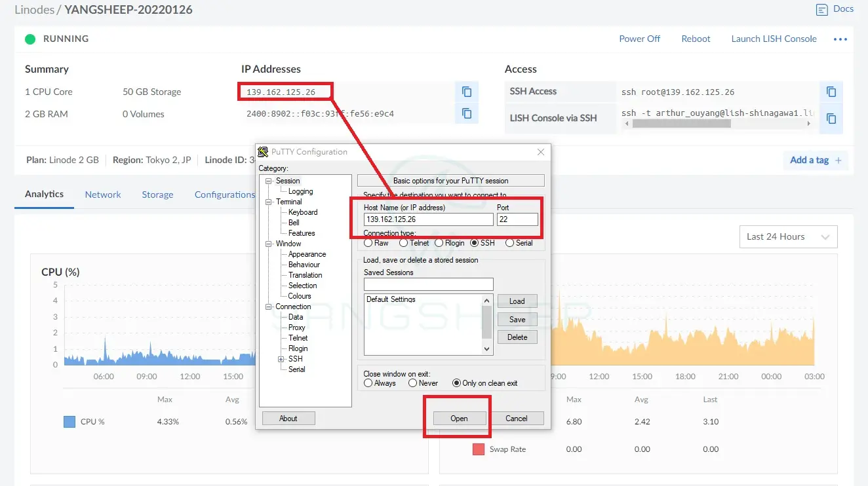Image resolution: width=868 pixels, height=486 pixels.
Task: Click the PuTTY window title icon
Action: coord(263,152)
